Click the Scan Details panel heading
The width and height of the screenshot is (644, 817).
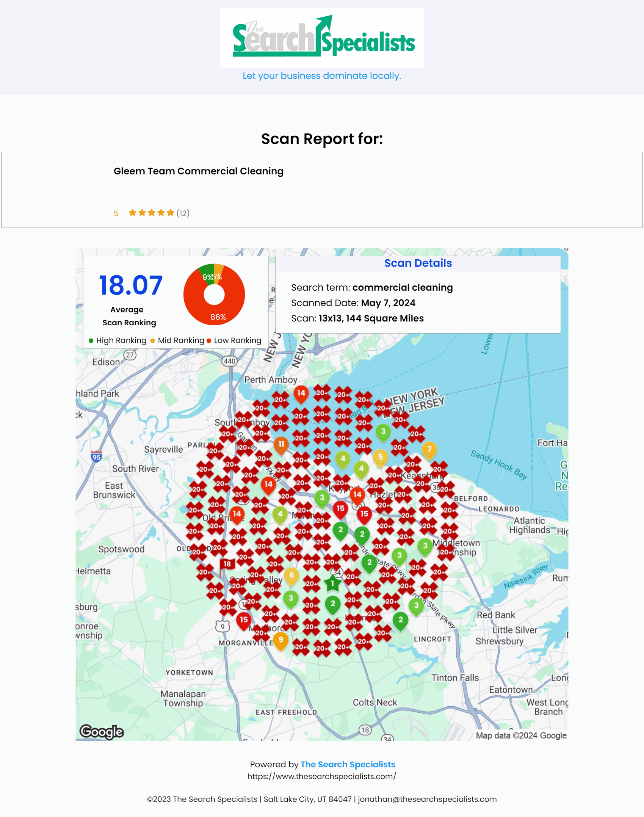[x=418, y=263]
